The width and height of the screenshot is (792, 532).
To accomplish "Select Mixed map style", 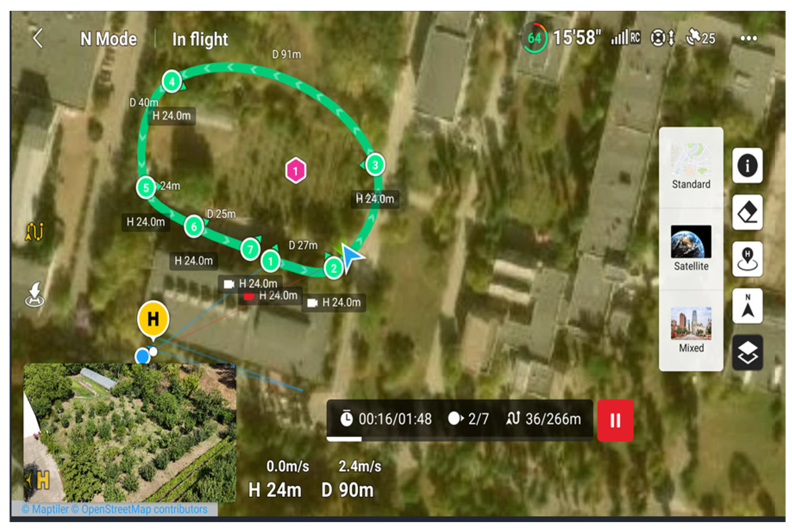I will click(691, 330).
